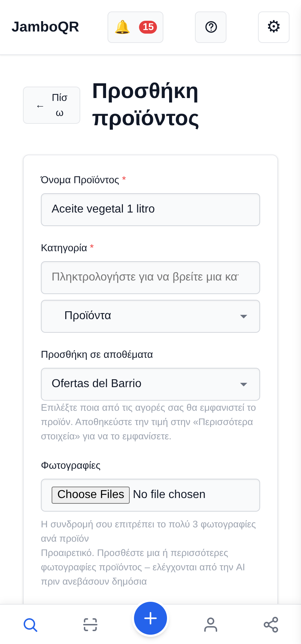Screen dimensions: 301x644
Task: Tap the blue plus add button
Action: [x=150, y=618]
